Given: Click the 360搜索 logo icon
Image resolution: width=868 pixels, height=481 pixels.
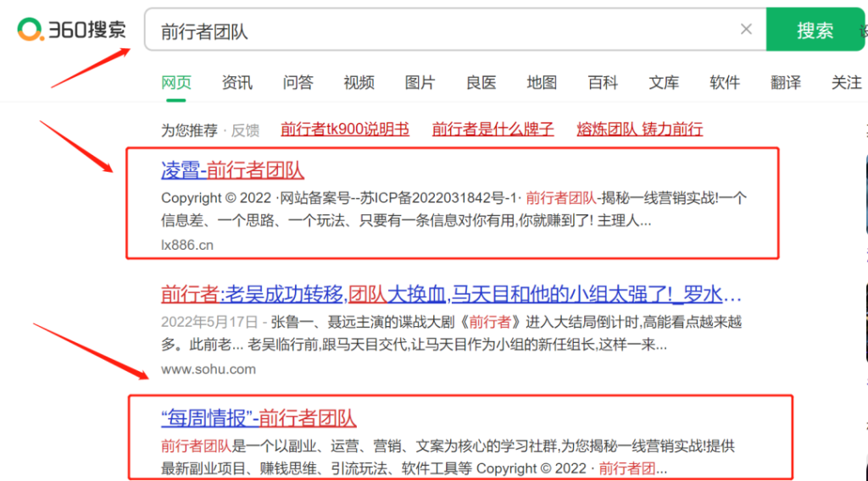Looking at the screenshot, I should 31,30.
